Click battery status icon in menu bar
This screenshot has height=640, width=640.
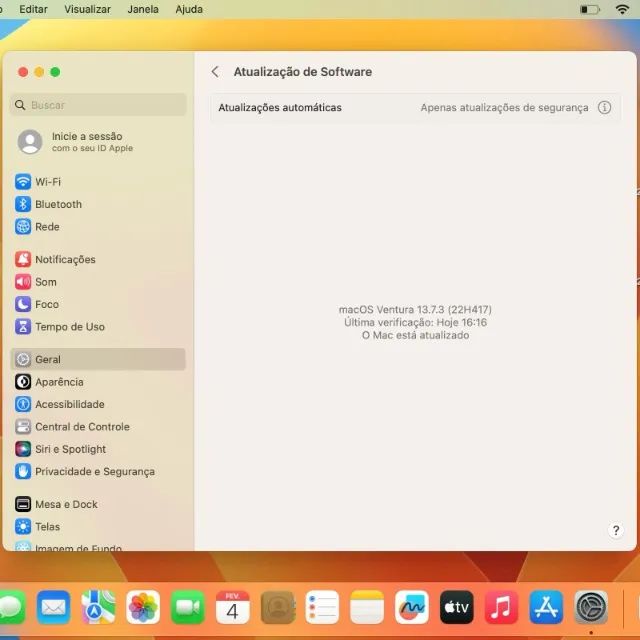590,9
